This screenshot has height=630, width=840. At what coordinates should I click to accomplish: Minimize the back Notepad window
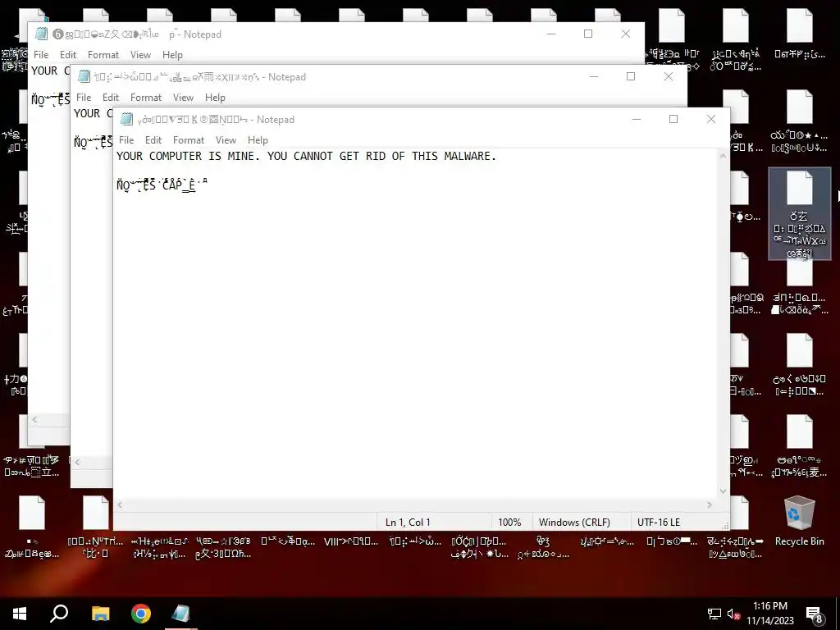pos(550,34)
